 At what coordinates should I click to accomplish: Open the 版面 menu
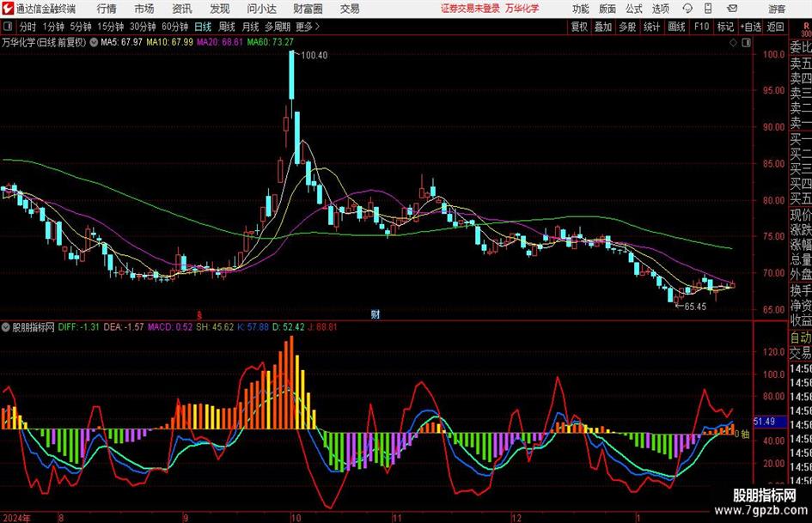(x=607, y=9)
